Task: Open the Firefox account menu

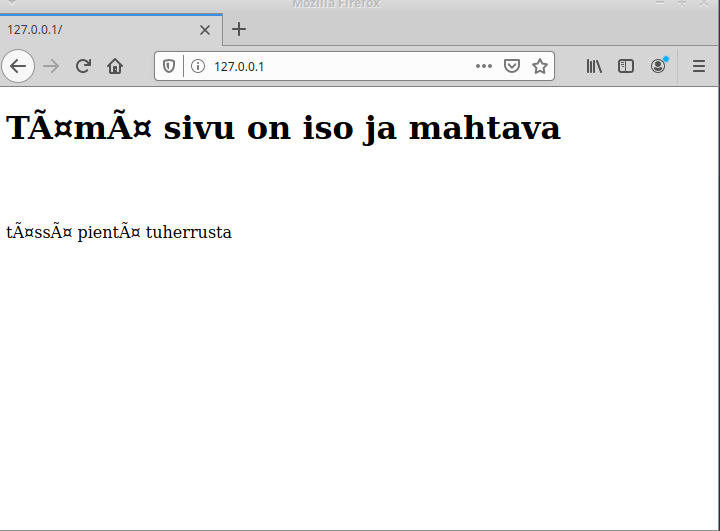Action: click(658, 66)
